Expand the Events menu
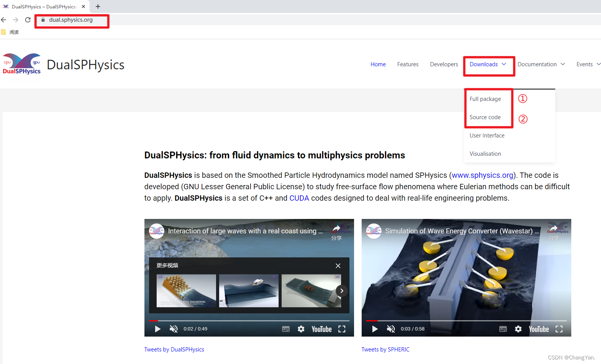This screenshot has width=601, height=364. pyautogui.click(x=588, y=64)
